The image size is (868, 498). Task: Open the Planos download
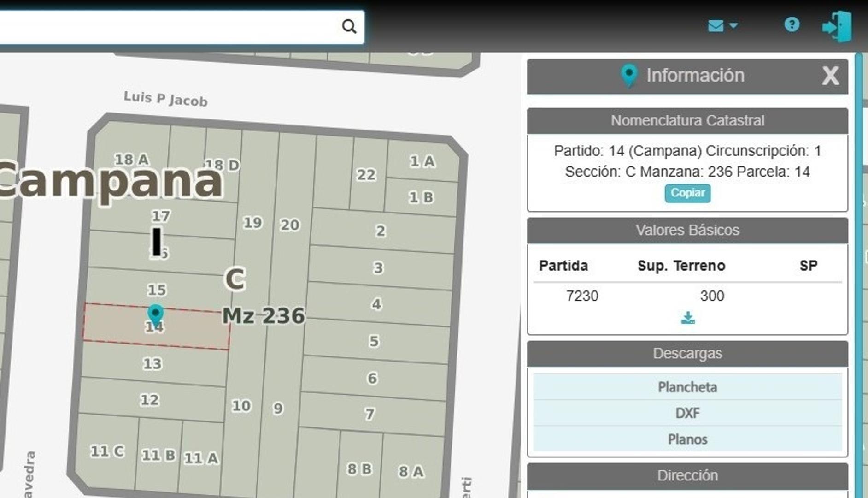[x=687, y=439]
